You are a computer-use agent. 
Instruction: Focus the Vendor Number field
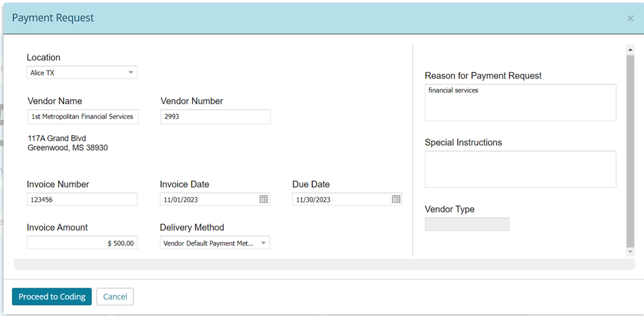coord(215,117)
